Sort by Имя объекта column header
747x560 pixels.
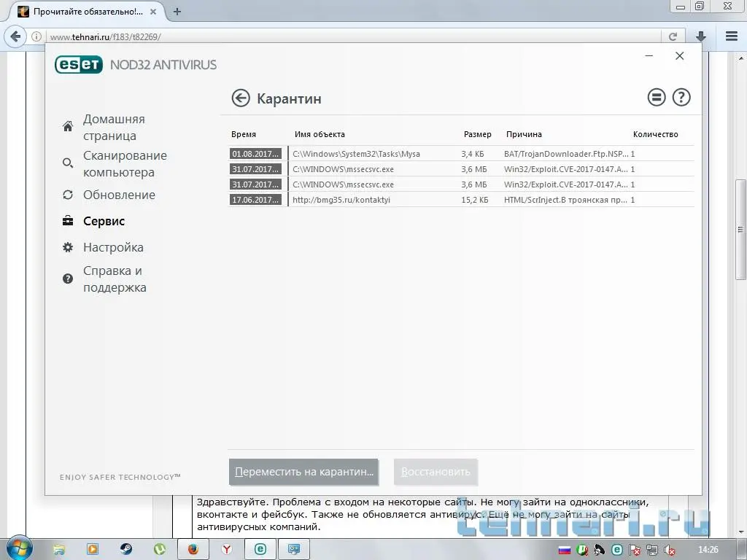pos(320,134)
